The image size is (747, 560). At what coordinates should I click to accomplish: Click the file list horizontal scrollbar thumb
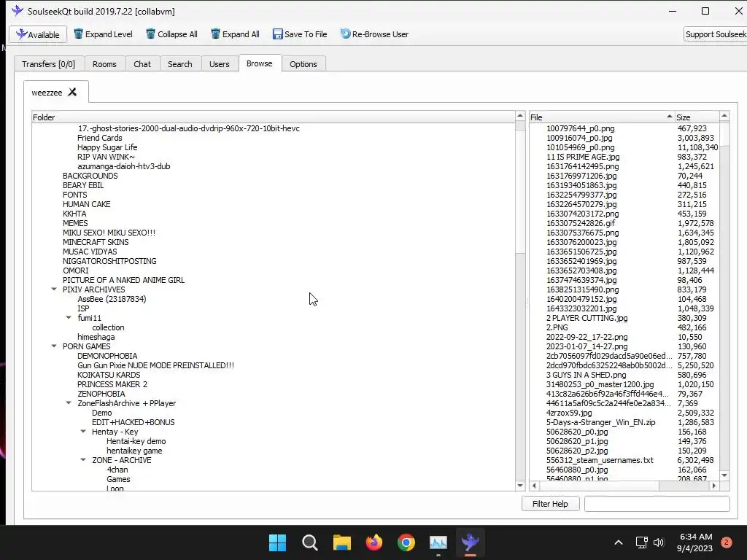click(599, 485)
